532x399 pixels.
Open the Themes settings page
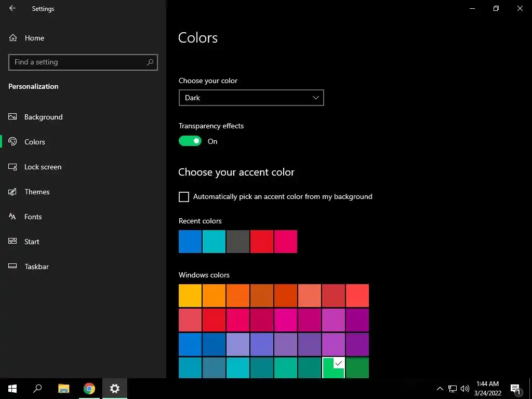[37, 192]
